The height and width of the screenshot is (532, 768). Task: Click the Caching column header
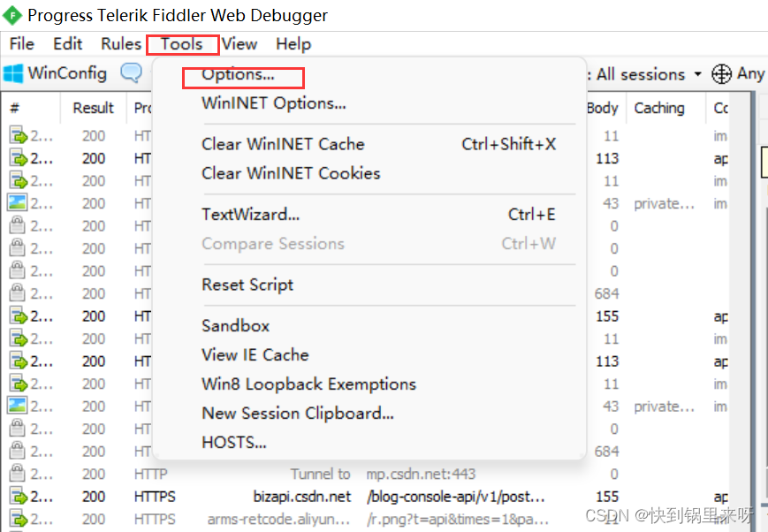pos(658,108)
